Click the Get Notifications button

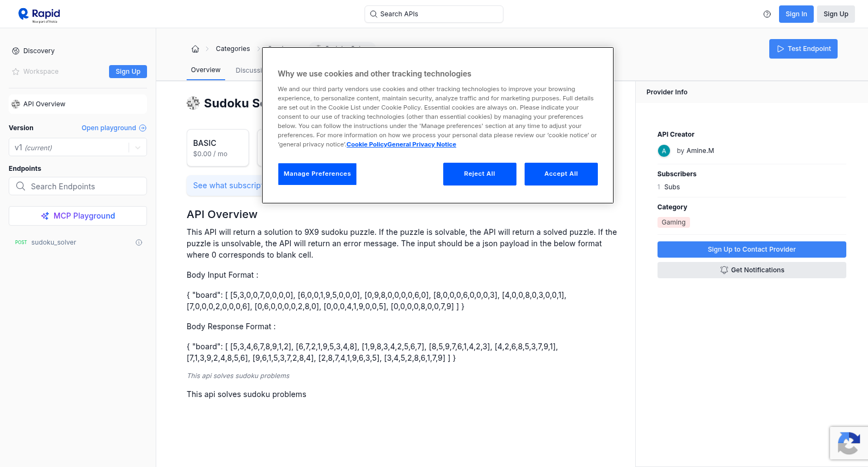pos(751,270)
